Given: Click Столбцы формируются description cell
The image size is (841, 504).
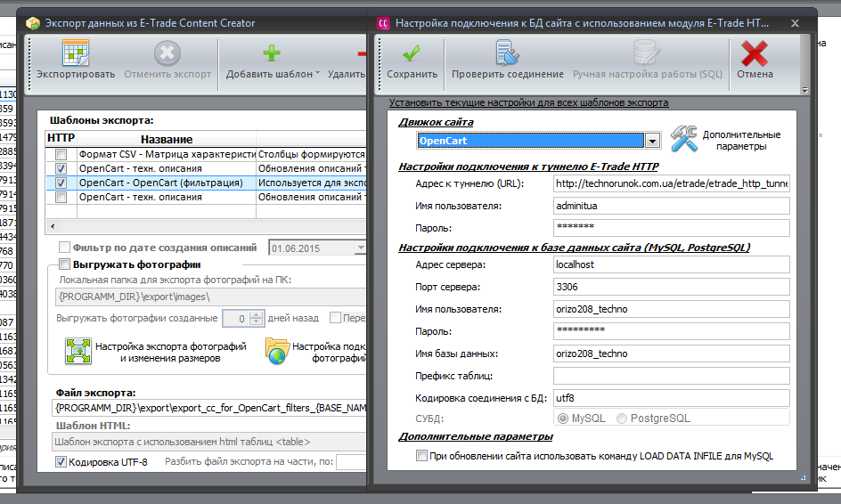Looking at the screenshot, I should (311, 154).
